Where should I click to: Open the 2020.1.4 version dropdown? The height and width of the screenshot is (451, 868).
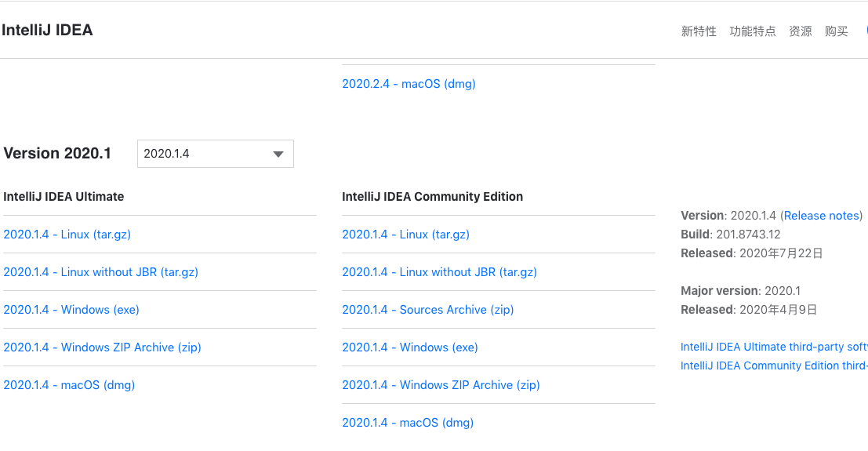click(x=216, y=154)
